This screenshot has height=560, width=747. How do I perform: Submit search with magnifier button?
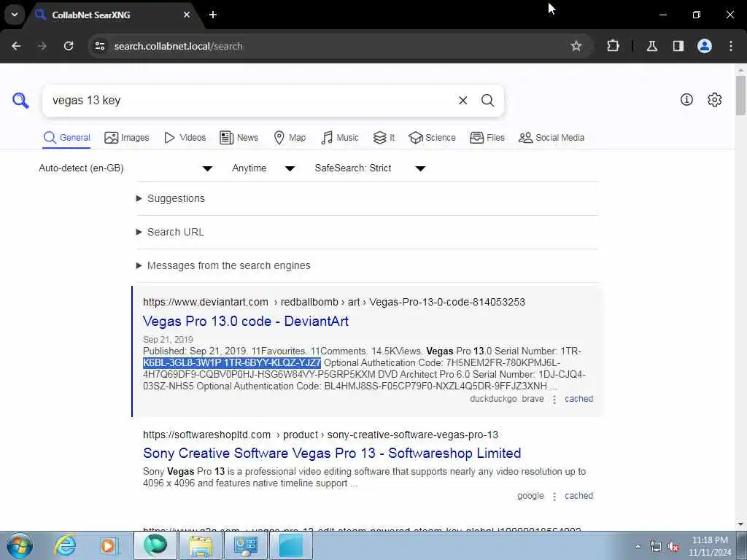(x=487, y=101)
